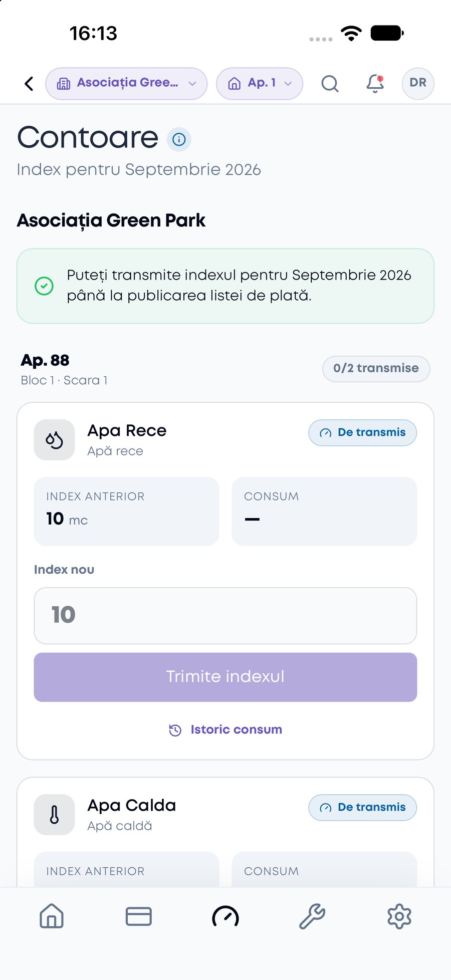This screenshot has width=451, height=980.
Task: Open the wrench maintenance tab
Action: pos(312,916)
